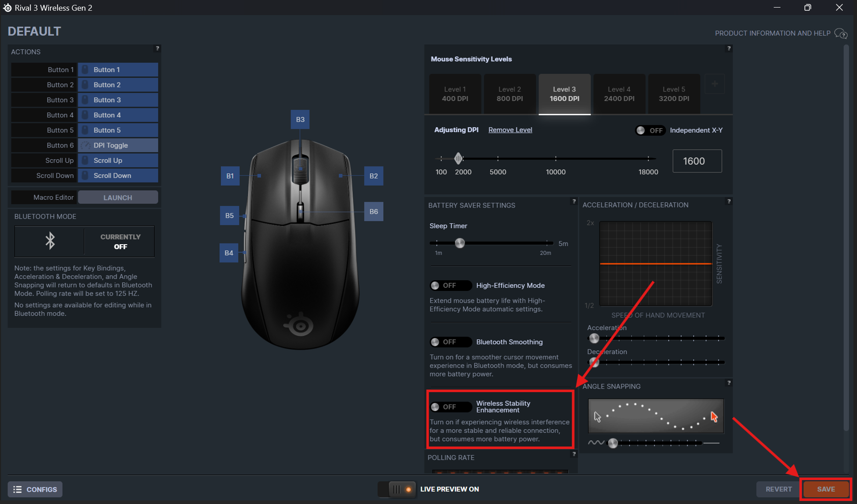Click the Angle Snapping slider knob
Viewport: 857px width, 504px height.
tap(613, 443)
